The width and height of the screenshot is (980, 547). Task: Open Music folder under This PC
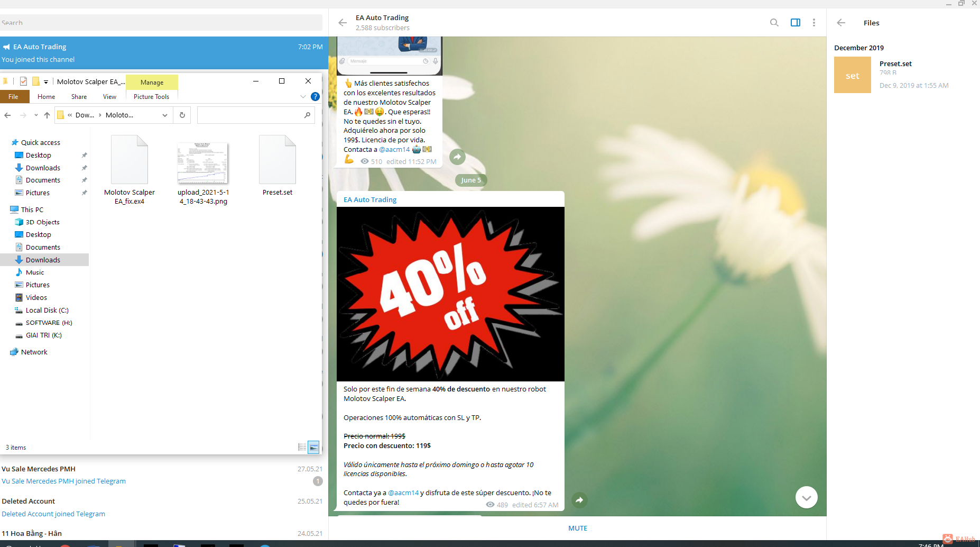35,272
